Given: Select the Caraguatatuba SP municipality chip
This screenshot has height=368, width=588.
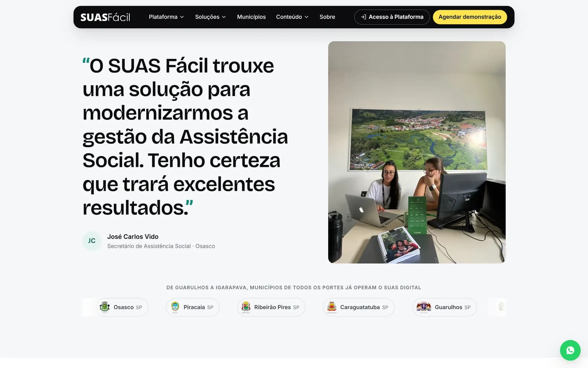Looking at the screenshot, I should 359,307.
